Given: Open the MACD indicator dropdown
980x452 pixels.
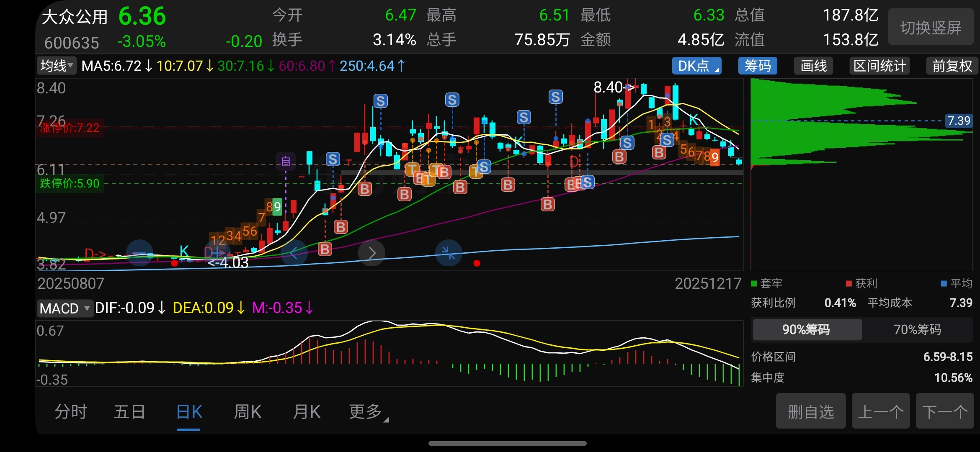Looking at the screenshot, I should [65, 308].
